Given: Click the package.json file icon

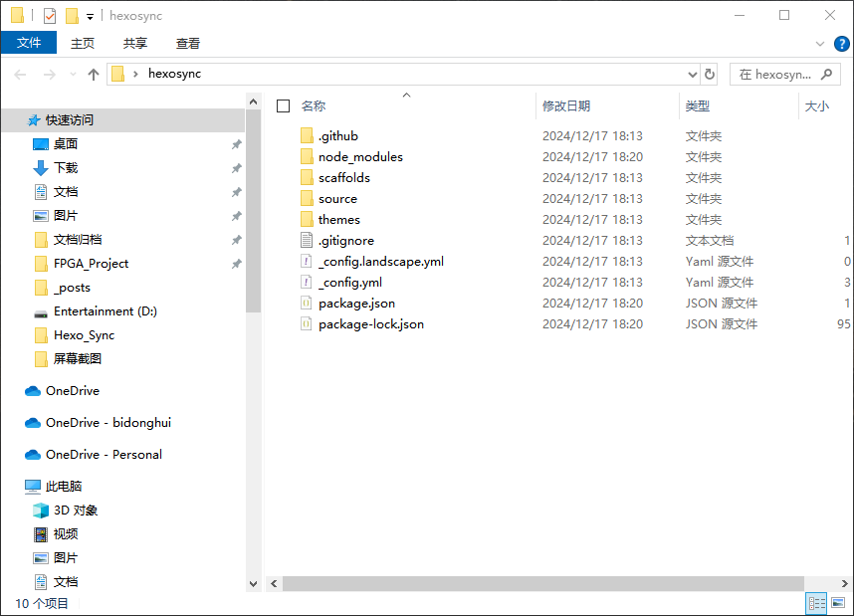Looking at the screenshot, I should click(x=306, y=304).
